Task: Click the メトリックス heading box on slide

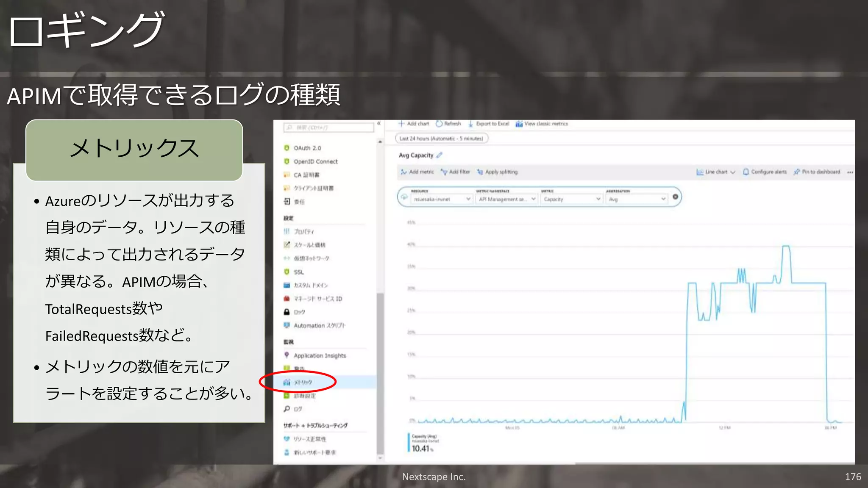Action: pyautogui.click(x=134, y=150)
